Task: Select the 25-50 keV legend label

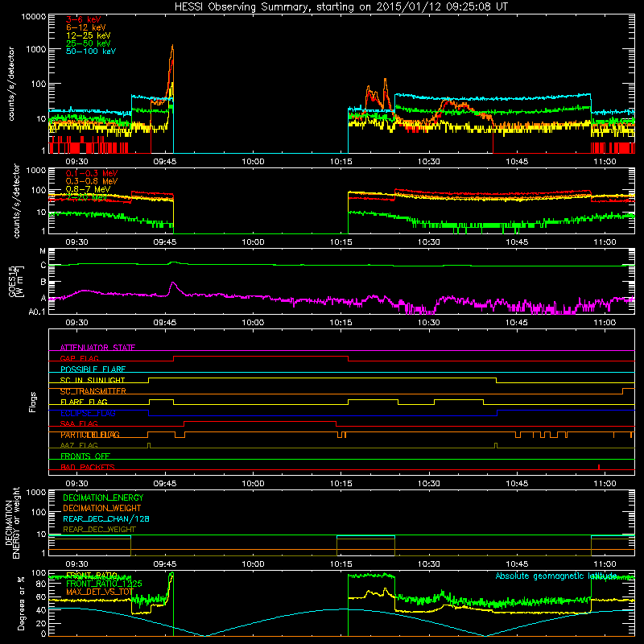Action: (89, 43)
